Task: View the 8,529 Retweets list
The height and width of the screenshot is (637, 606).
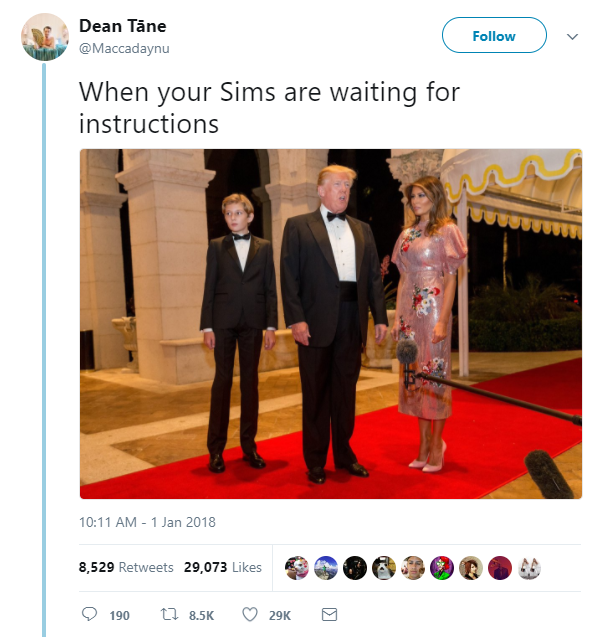Action: [126, 567]
